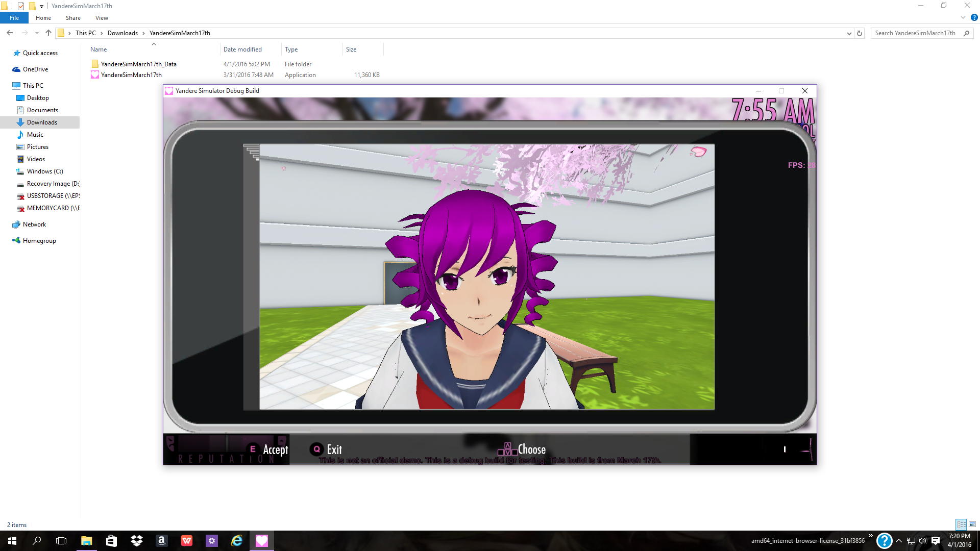Open MEMORYCARD network drive
The height and width of the screenshot is (551, 980).
tap(53, 208)
